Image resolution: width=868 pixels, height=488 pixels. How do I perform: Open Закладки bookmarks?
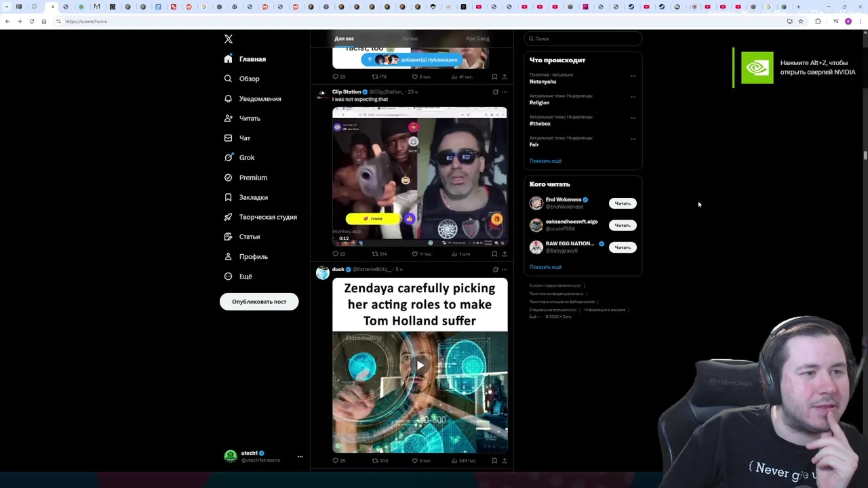[x=246, y=197]
